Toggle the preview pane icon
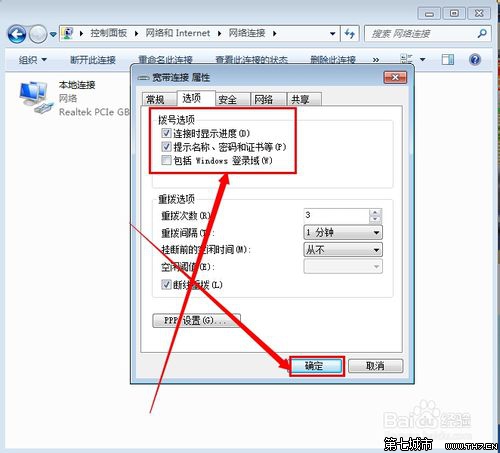500x453 pixels. click(448, 60)
